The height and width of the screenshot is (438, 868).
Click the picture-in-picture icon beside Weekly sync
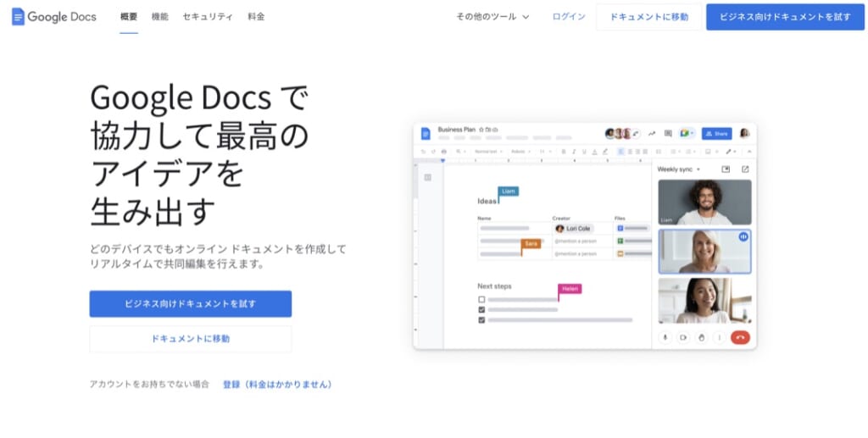[x=726, y=169]
